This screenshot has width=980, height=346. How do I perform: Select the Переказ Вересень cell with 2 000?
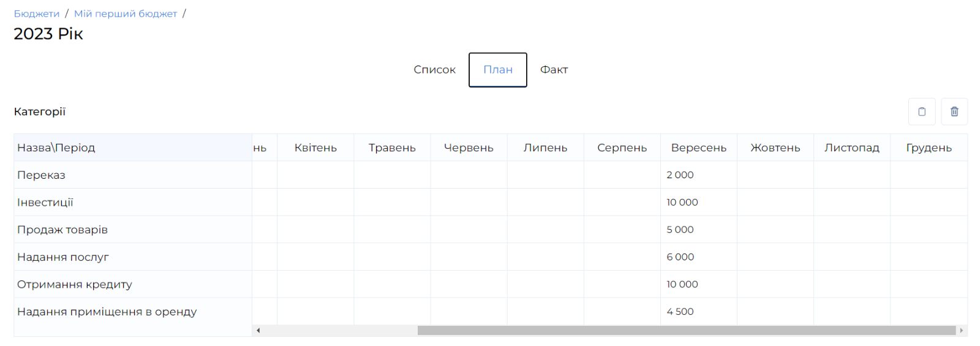tap(698, 175)
